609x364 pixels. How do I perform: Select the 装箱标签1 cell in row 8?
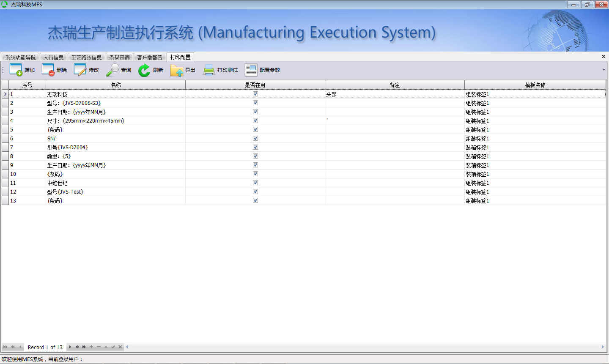[535, 156]
